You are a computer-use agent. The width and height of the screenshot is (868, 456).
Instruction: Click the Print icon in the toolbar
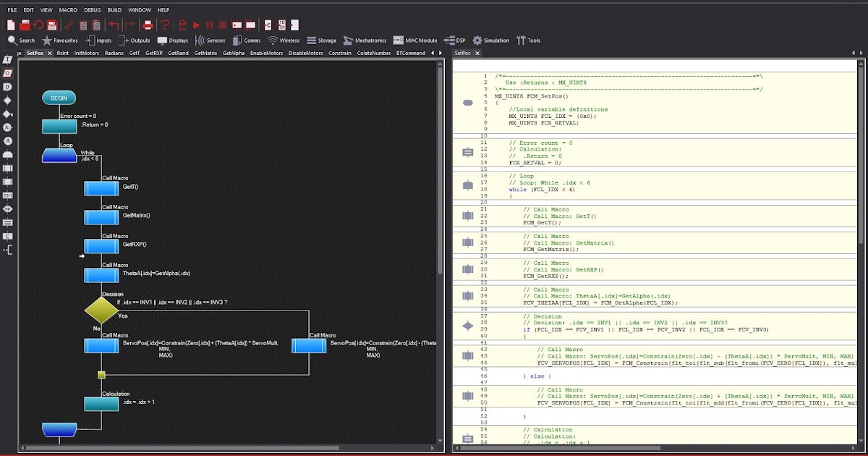point(148,24)
